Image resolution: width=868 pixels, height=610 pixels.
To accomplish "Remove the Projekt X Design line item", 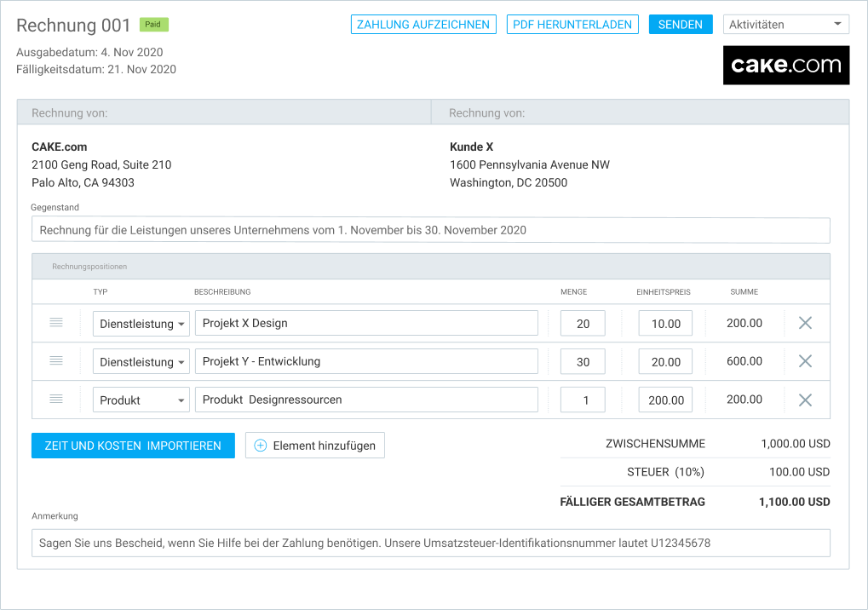I will pyautogui.click(x=805, y=323).
